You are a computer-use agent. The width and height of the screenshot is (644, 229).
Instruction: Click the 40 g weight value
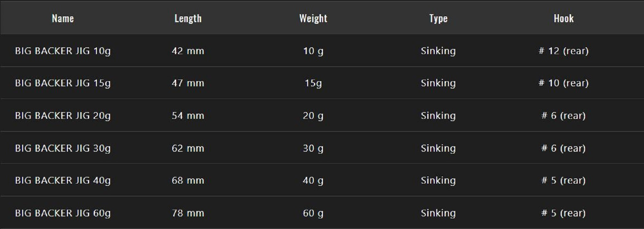pyautogui.click(x=313, y=180)
